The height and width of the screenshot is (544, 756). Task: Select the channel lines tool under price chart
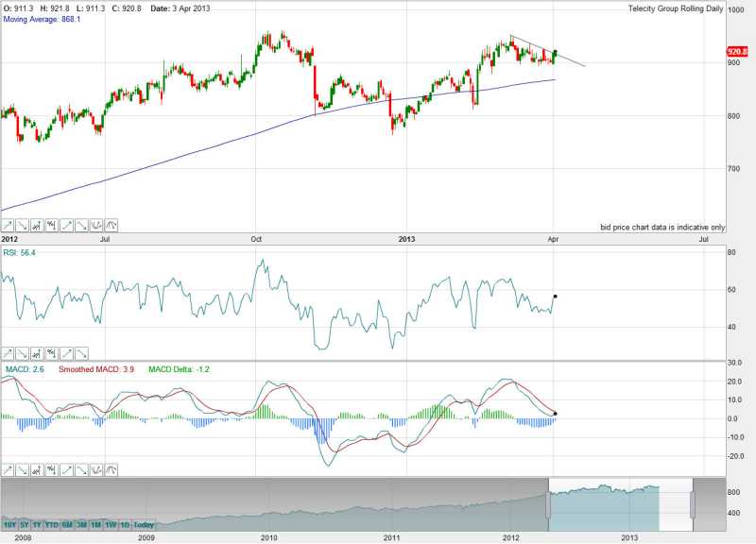pos(37,225)
